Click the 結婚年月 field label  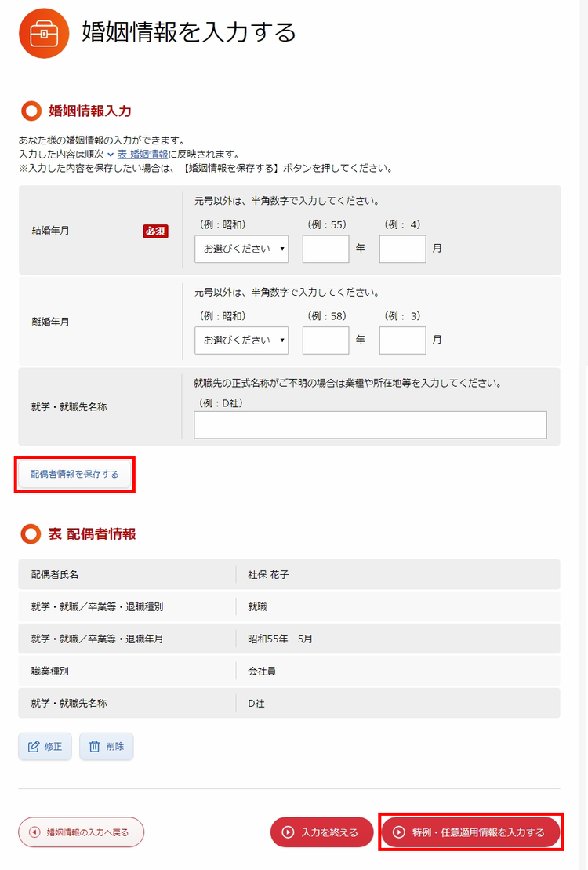50,231
